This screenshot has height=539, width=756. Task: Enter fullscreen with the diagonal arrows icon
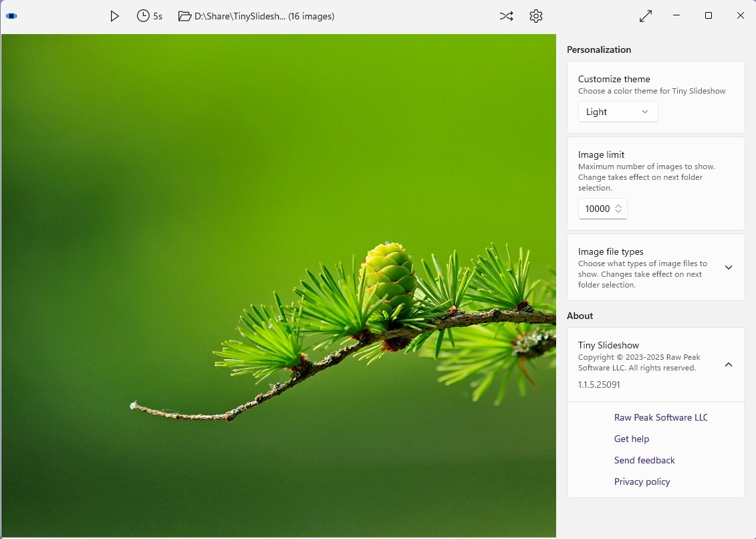point(645,15)
